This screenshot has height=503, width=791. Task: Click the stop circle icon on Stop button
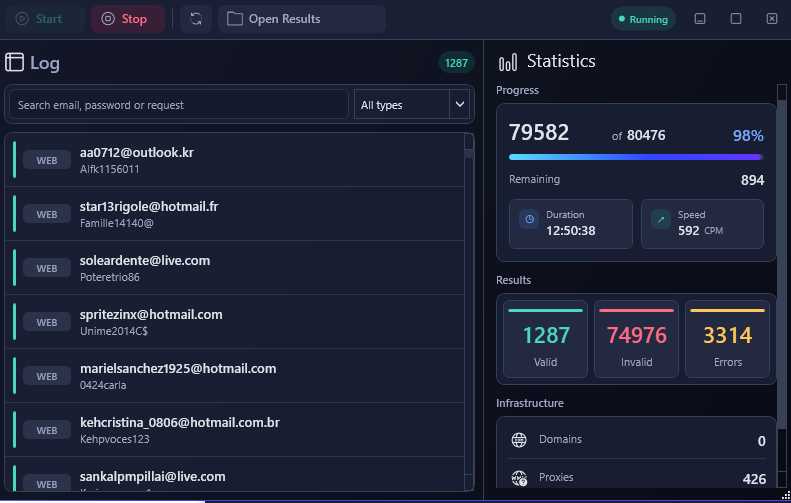[x=108, y=19]
